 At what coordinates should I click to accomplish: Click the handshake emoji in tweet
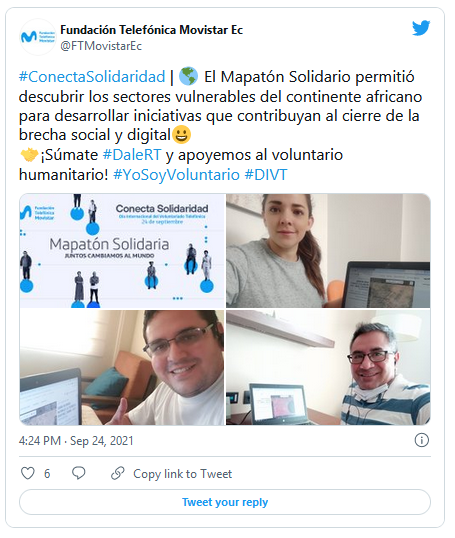point(29,155)
